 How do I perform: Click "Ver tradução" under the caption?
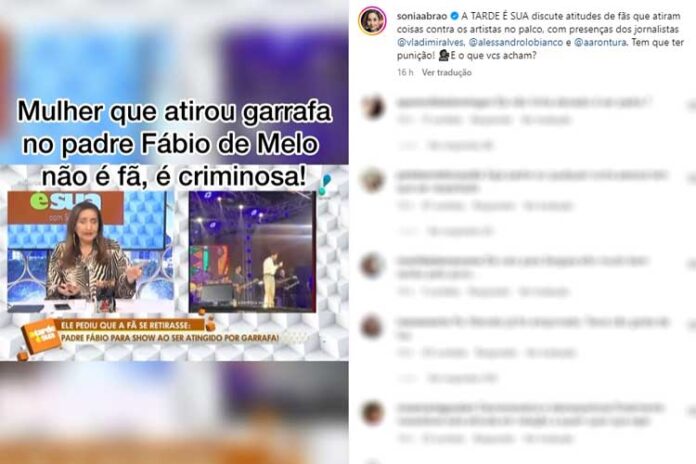(447, 72)
